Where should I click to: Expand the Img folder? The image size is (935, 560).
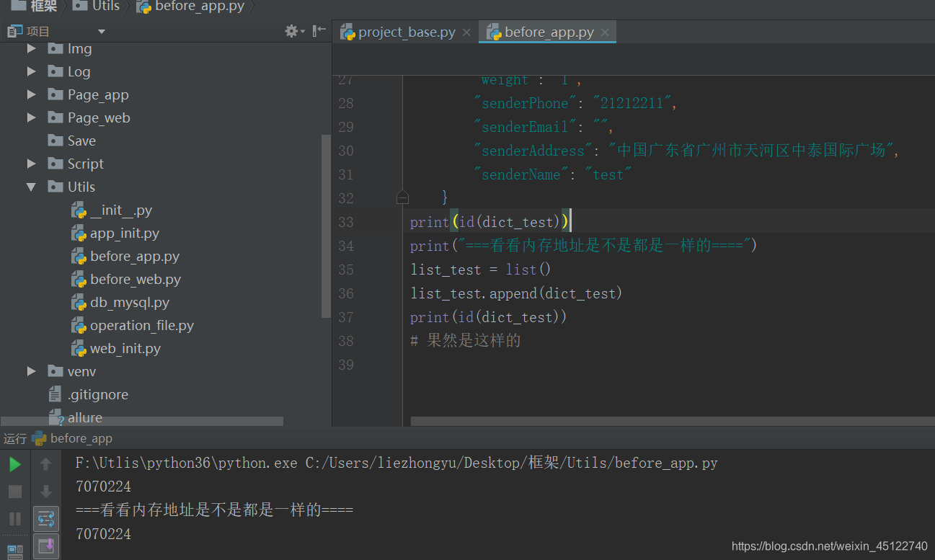coord(31,48)
